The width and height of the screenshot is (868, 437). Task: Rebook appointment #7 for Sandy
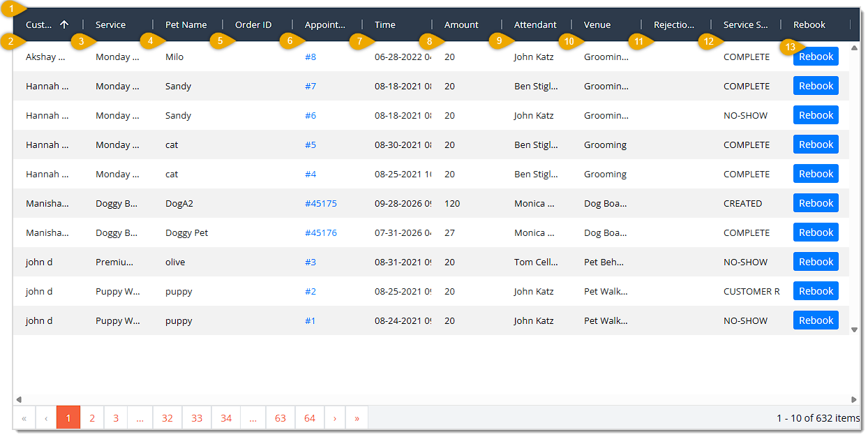point(816,86)
